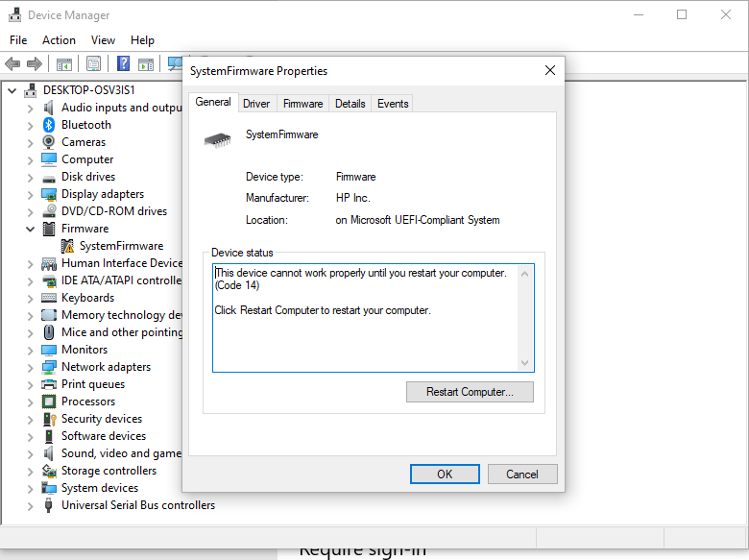Click the Software devices icon
The width and height of the screenshot is (749, 560).
[x=49, y=436]
